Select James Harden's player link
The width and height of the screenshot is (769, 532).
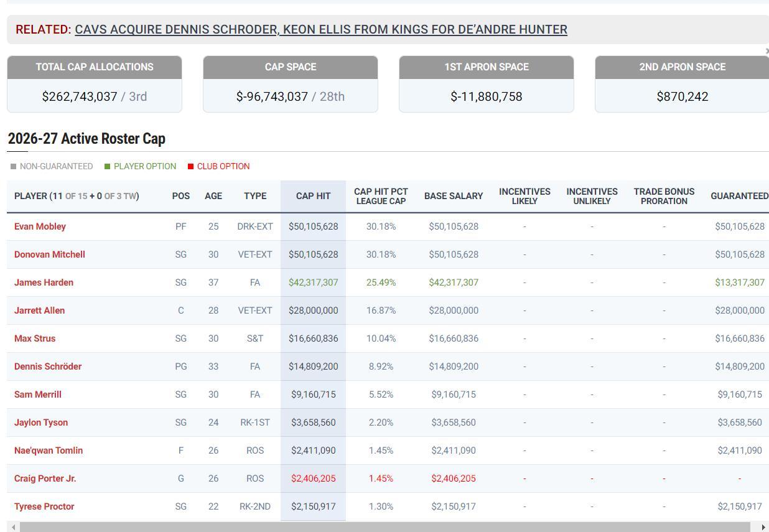click(x=44, y=282)
